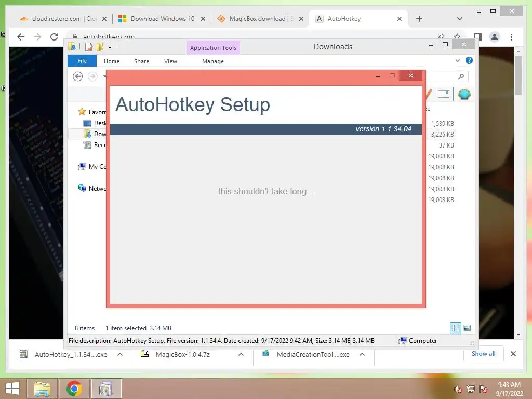Close the MagicBox download tab

coord(301,19)
